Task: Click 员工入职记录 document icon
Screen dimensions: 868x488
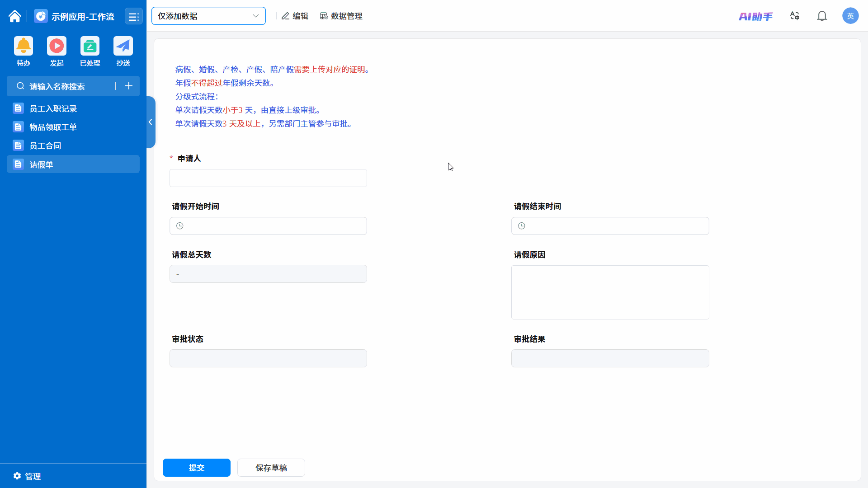Action: (x=18, y=108)
